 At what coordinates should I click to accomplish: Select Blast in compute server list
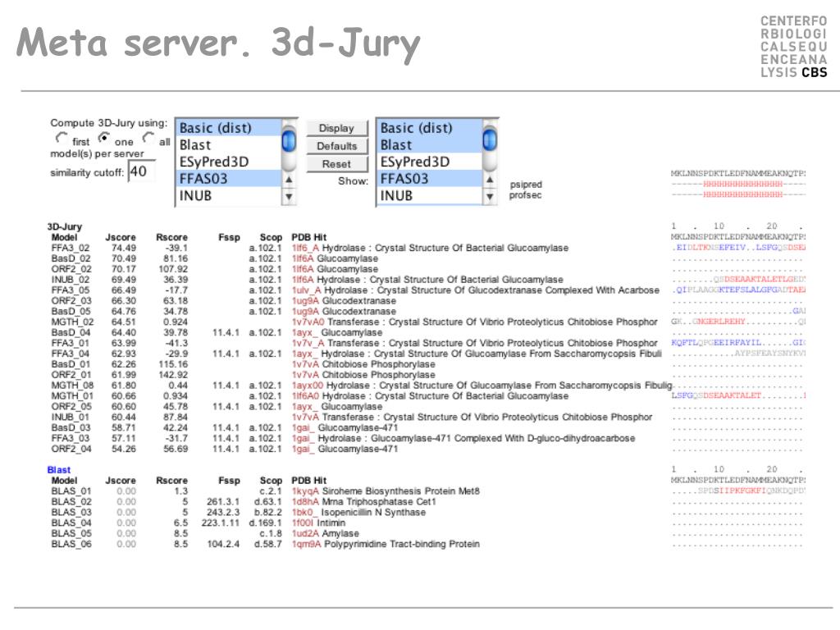coord(228,145)
